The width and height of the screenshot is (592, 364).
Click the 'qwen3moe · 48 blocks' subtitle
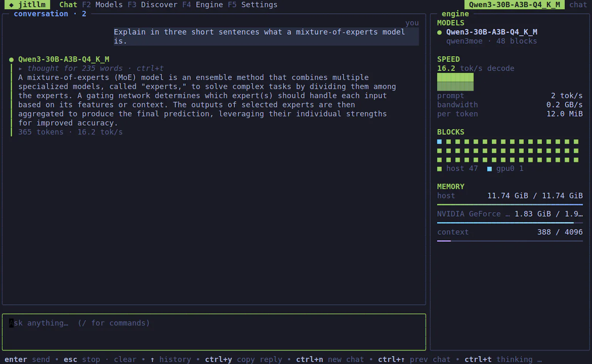[x=491, y=41]
